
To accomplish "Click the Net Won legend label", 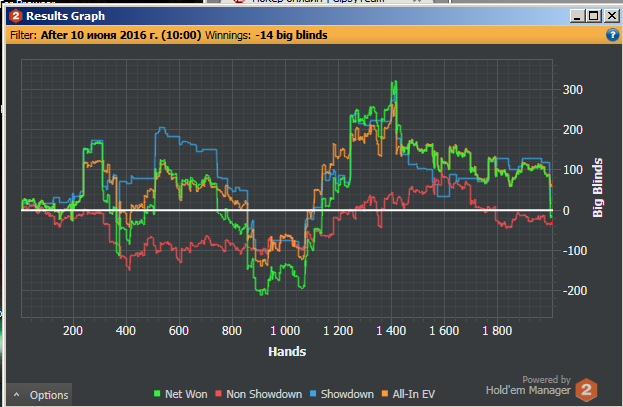I will tap(186, 394).
